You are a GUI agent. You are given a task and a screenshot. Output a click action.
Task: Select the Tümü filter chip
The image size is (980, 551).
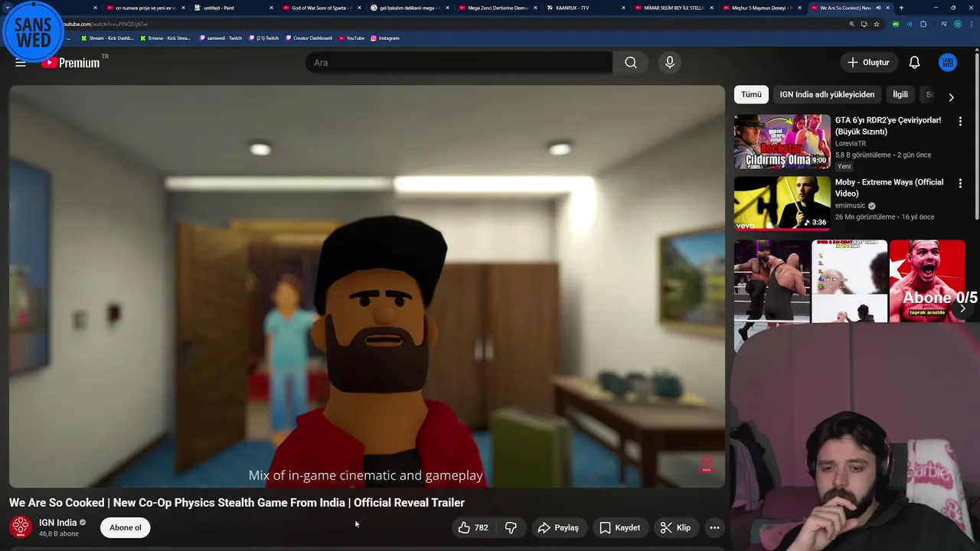pos(751,94)
